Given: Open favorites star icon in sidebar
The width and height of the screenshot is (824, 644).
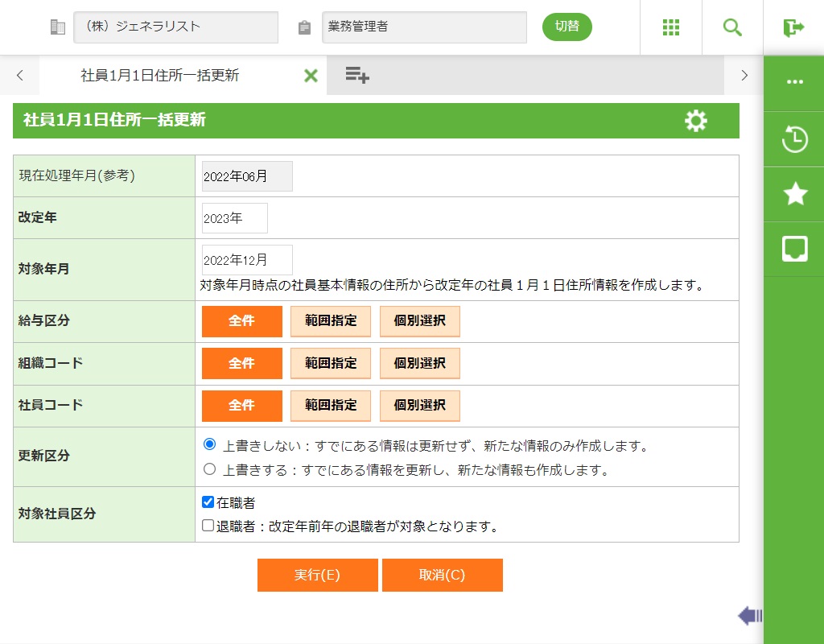Looking at the screenshot, I should coord(794,194).
